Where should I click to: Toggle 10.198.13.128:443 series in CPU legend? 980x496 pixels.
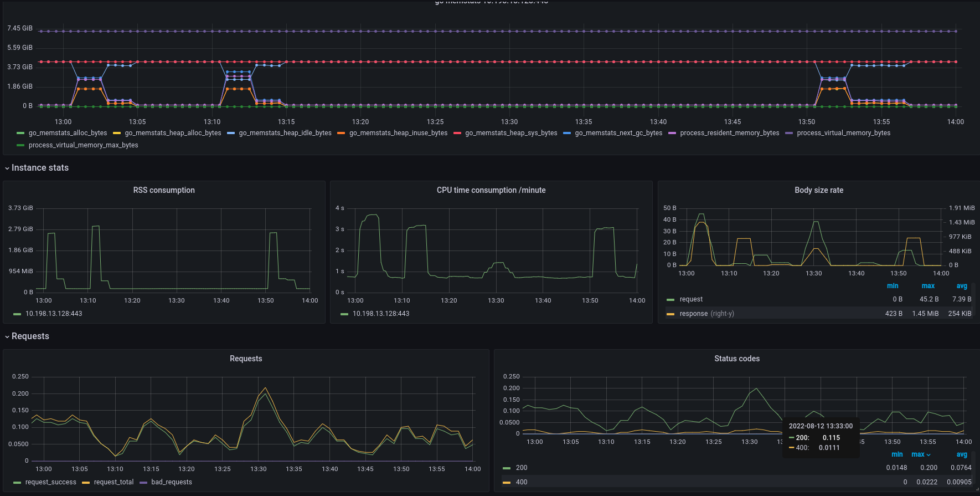click(381, 314)
